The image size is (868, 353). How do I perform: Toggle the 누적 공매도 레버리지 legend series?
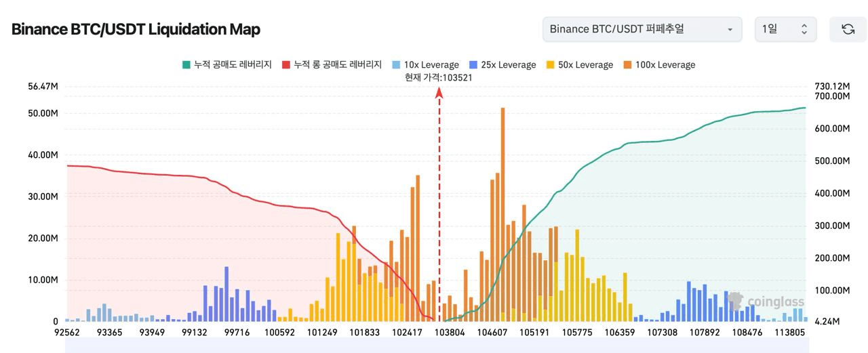tap(226, 65)
